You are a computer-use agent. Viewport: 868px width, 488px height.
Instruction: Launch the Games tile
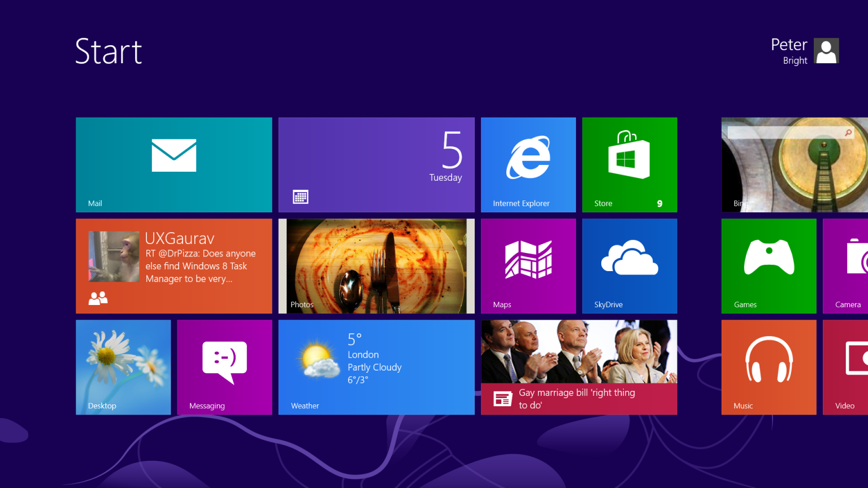(x=769, y=265)
